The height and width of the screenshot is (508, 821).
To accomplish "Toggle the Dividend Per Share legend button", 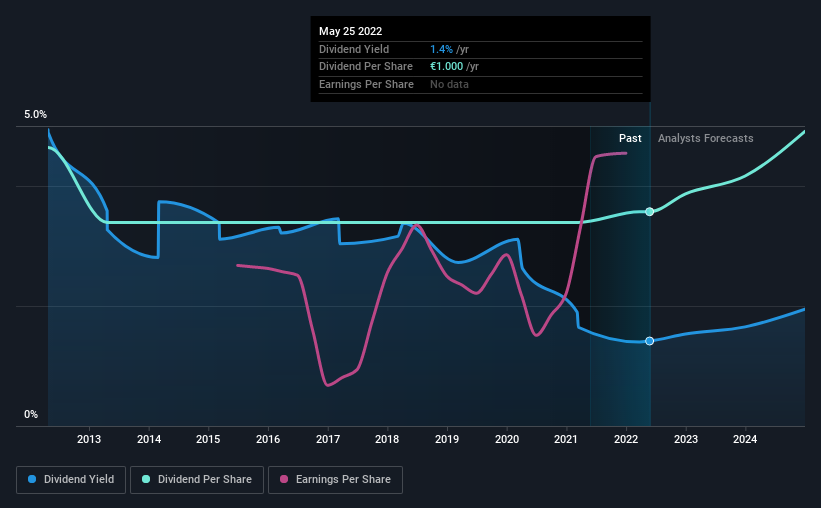I will (x=197, y=480).
